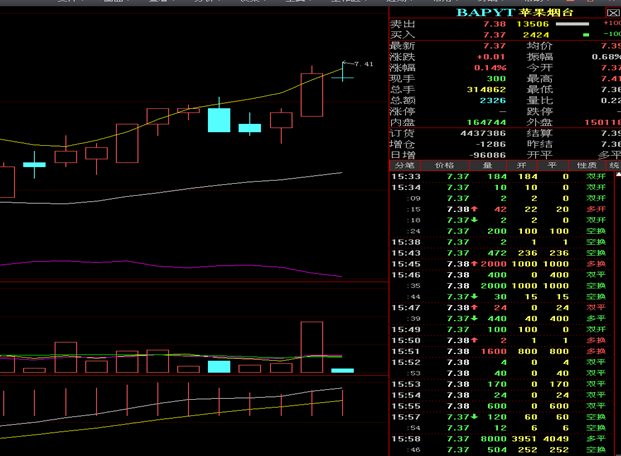Screen dimensions: 621x456
Task: Select the 开 column header
Action: [x=521, y=165]
